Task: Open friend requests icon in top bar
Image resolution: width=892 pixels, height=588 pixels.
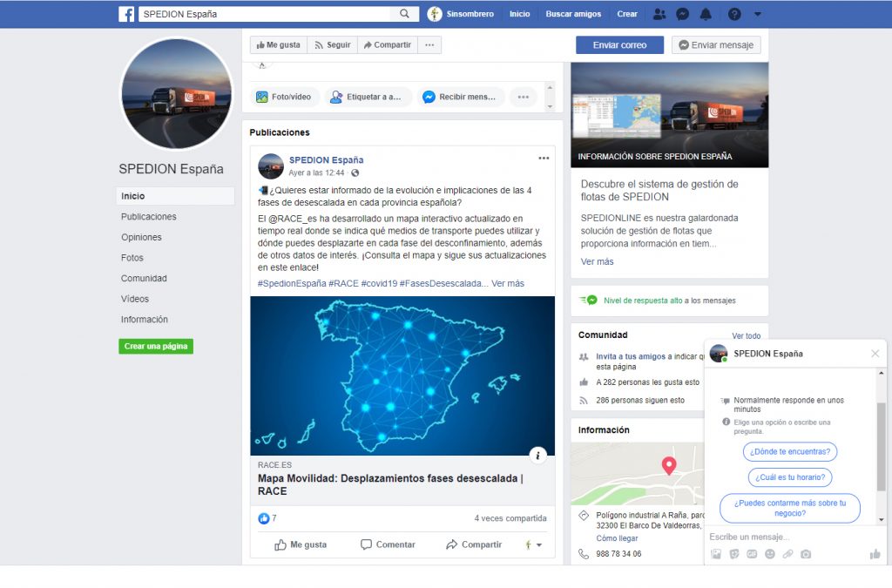Action: [659, 14]
